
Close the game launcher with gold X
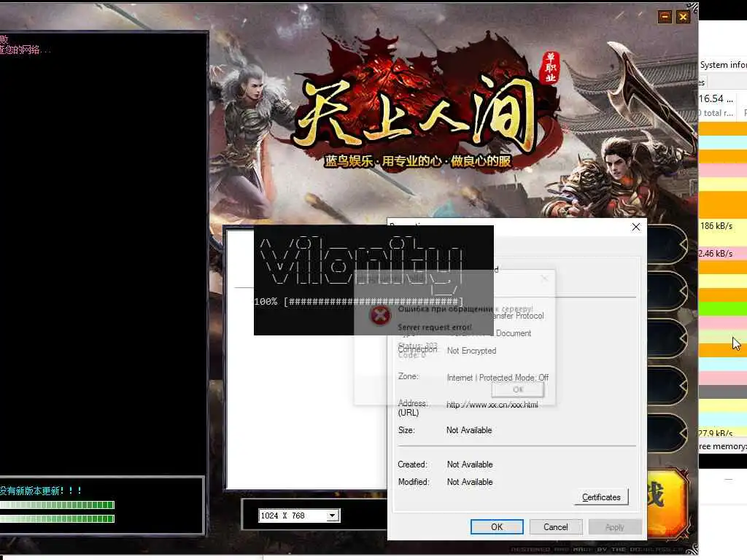click(683, 17)
